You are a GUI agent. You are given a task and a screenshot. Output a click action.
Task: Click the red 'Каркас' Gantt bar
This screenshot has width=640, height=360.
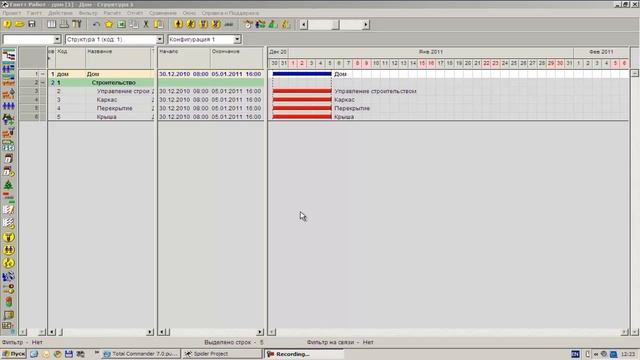tap(302, 100)
